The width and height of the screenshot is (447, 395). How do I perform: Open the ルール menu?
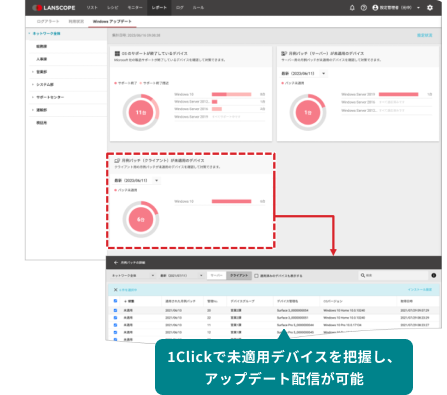point(198,8)
